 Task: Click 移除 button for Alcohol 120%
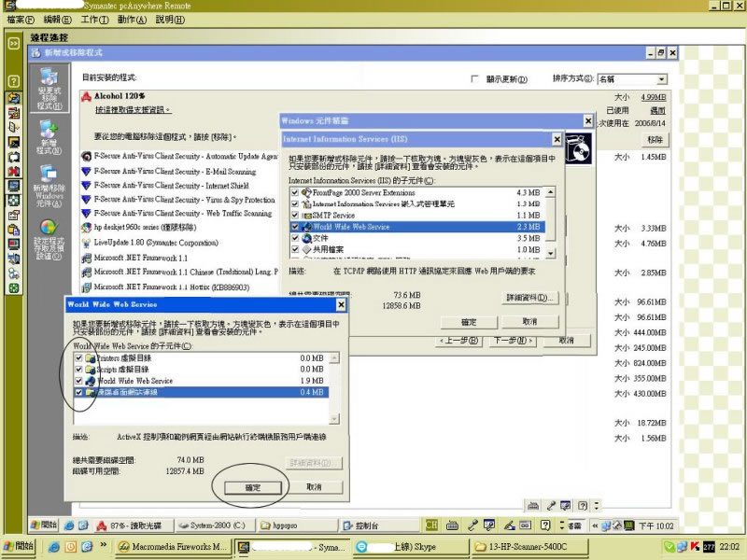[x=655, y=139]
